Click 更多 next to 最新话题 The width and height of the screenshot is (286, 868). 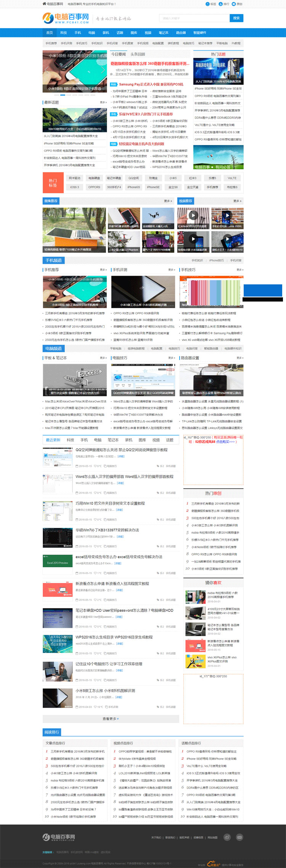pyautogui.click(x=103, y=102)
